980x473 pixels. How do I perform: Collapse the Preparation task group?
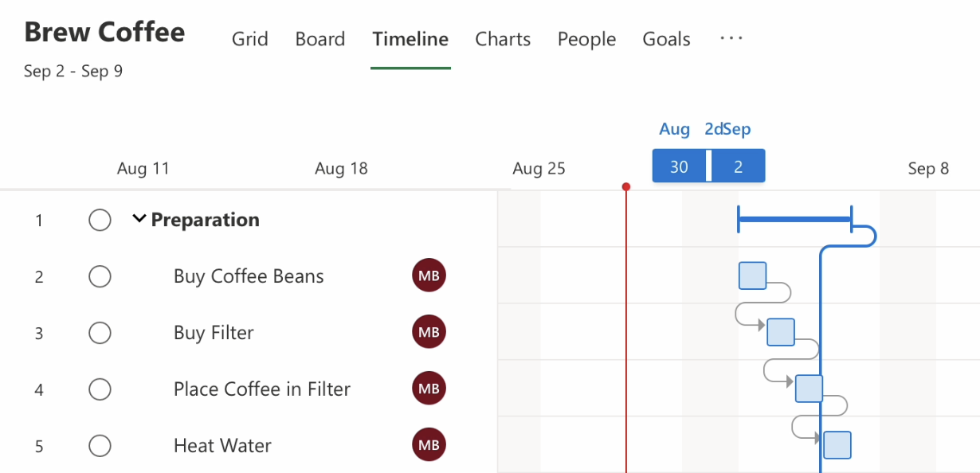(x=139, y=219)
